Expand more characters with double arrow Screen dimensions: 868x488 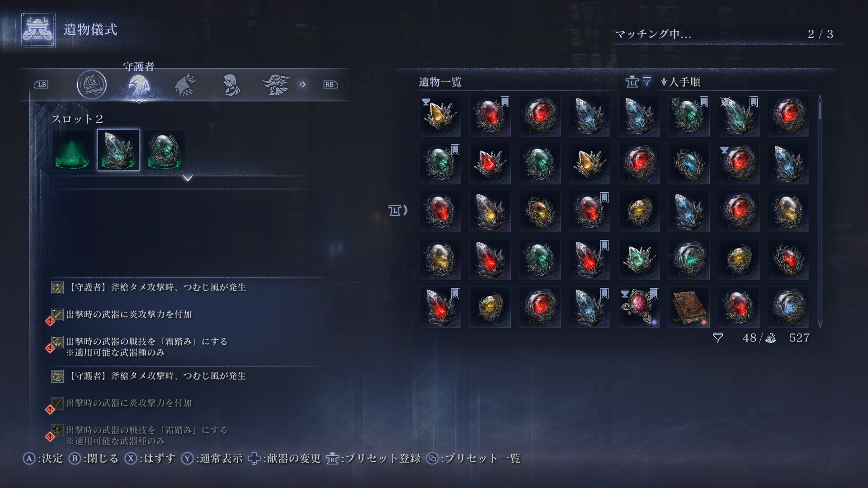click(x=302, y=84)
